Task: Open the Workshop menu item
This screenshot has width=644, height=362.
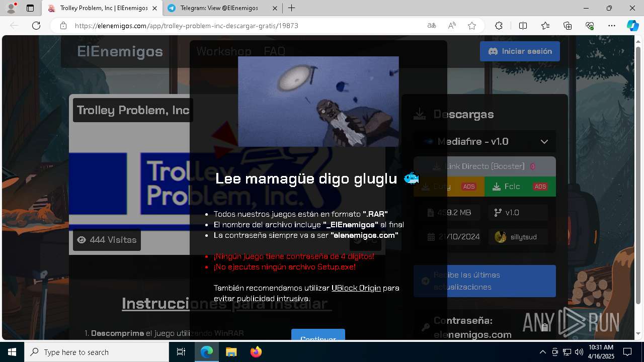Action: tap(224, 51)
